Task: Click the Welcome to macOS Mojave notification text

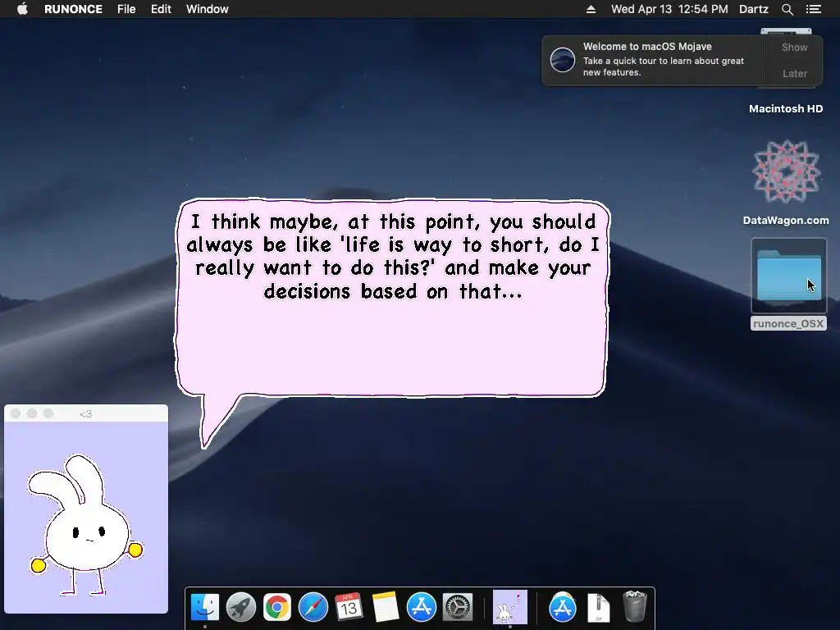Action: [647, 47]
